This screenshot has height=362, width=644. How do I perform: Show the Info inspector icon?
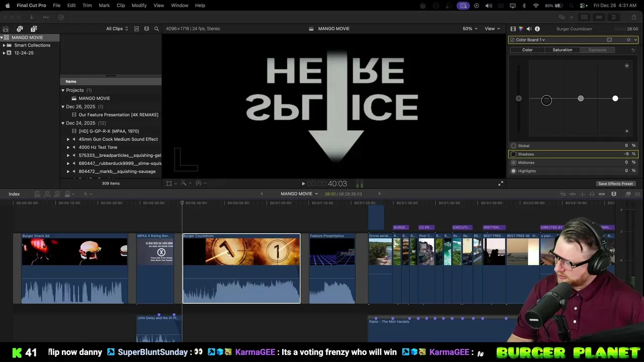coord(537,29)
